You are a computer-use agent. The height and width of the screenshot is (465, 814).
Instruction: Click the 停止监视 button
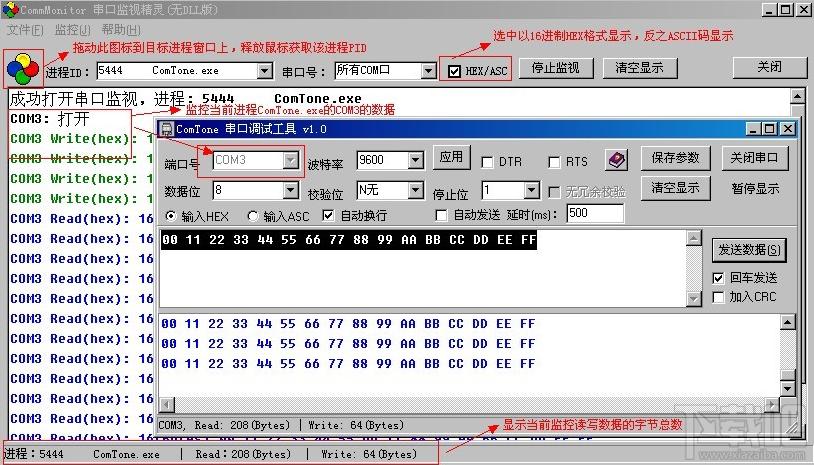point(561,69)
